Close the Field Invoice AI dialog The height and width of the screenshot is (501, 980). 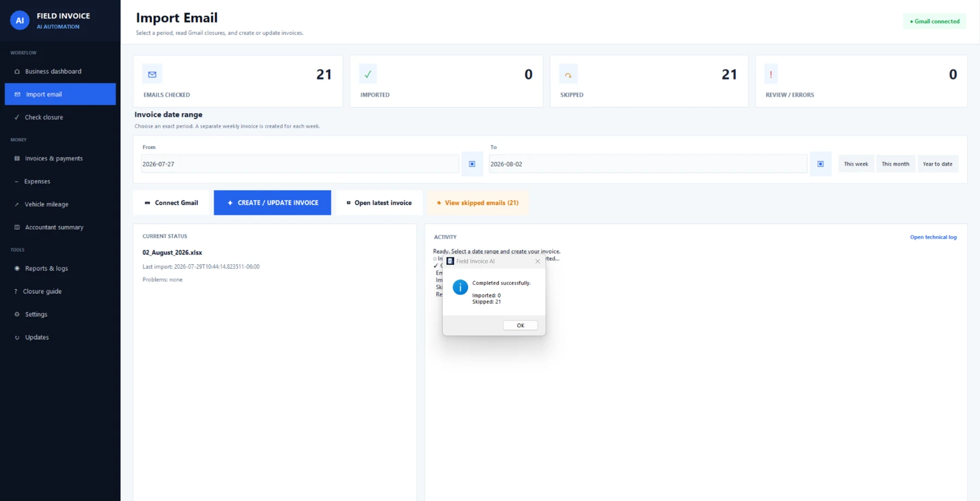click(x=537, y=261)
